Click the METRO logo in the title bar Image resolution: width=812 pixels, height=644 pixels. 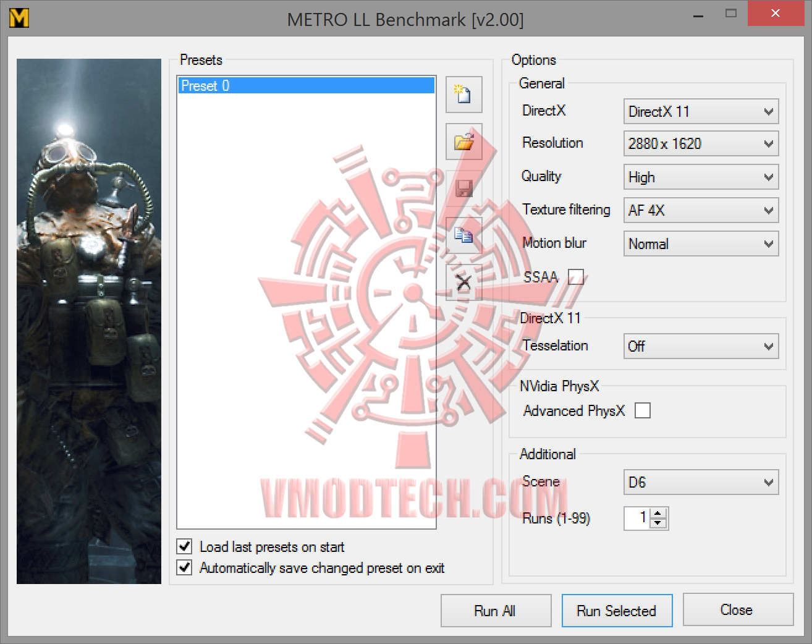pyautogui.click(x=19, y=17)
